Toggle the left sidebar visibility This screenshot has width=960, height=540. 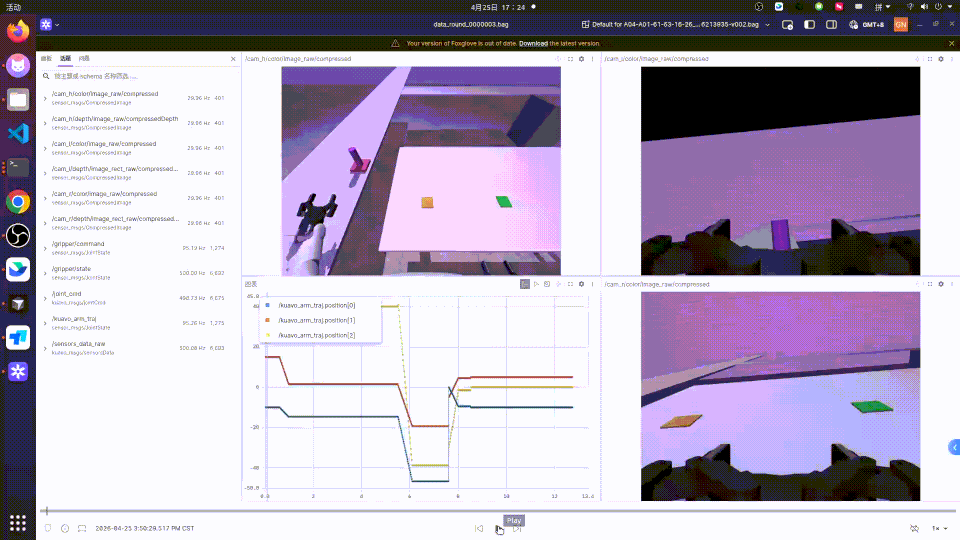(808, 24)
